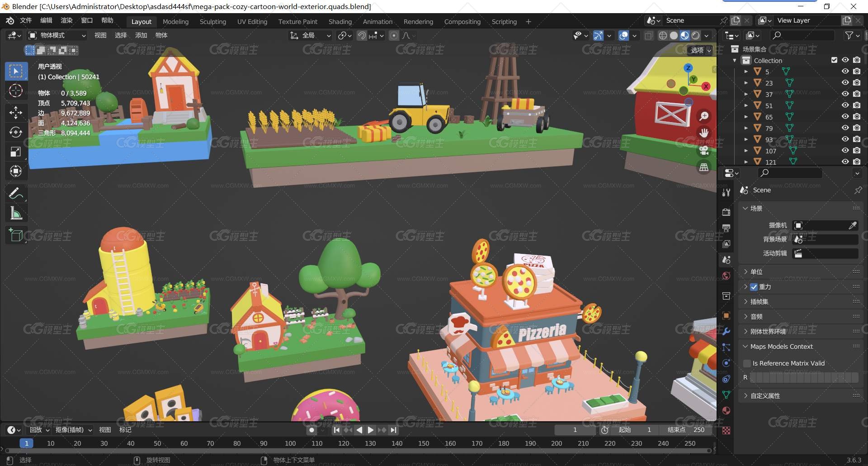Toggle camera view gizmo icon
The image size is (868, 466).
coord(704,150)
